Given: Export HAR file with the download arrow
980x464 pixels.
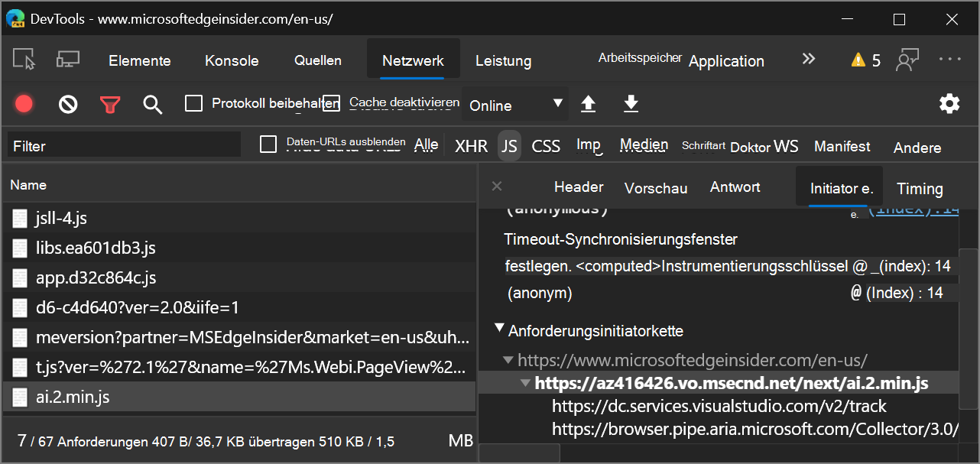Looking at the screenshot, I should (631, 104).
